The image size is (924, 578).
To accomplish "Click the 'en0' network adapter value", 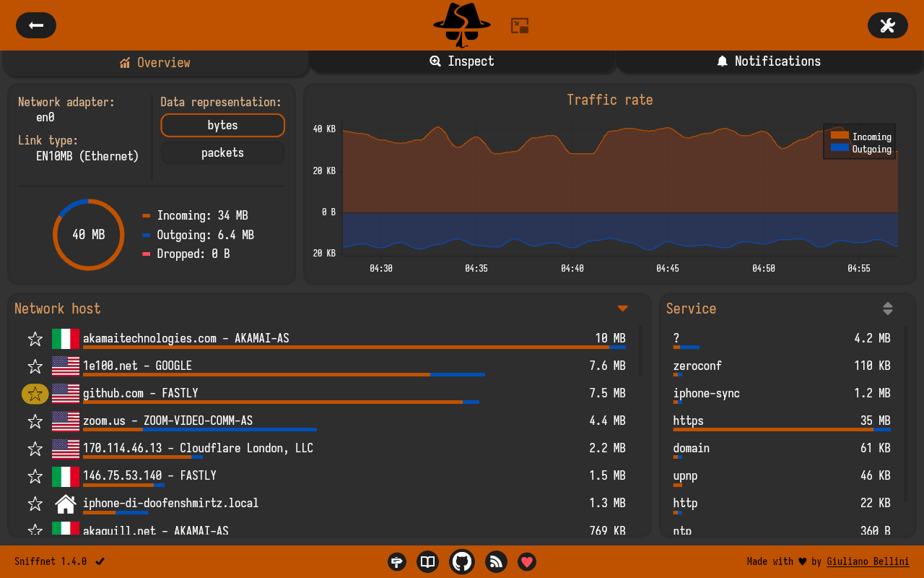I will coord(45,117).
